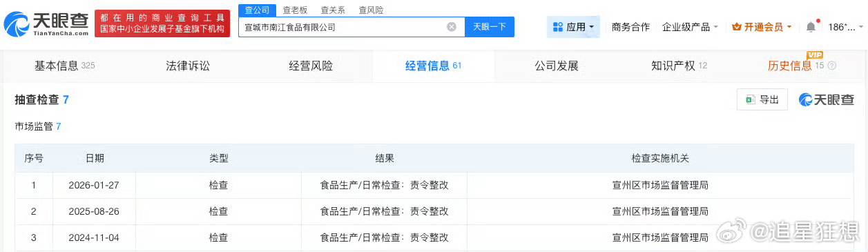Click the red promotional banner

coord(163,24)
